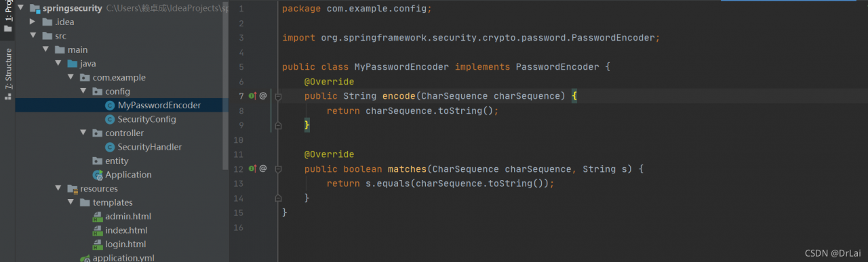The height and width of the screenshot is (262, 868).
Task: Toggle fold end marker at line 14
Action: pyautogui.click(x=278, y=198)
